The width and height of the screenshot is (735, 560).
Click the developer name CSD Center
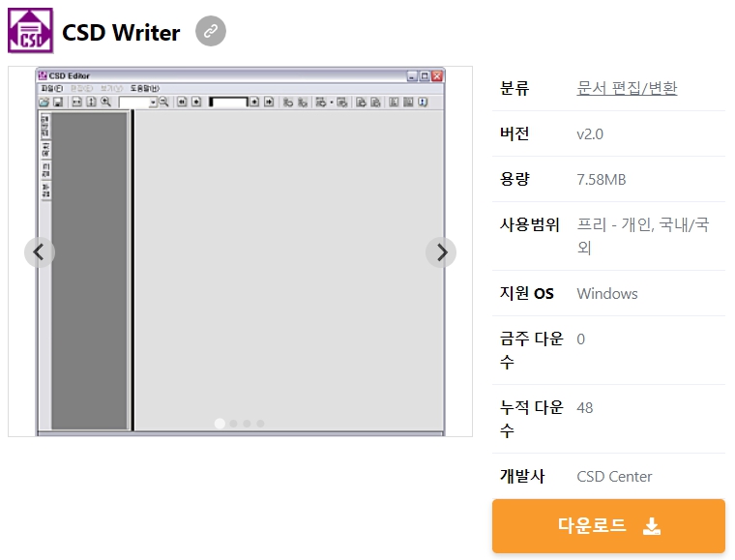614,477
